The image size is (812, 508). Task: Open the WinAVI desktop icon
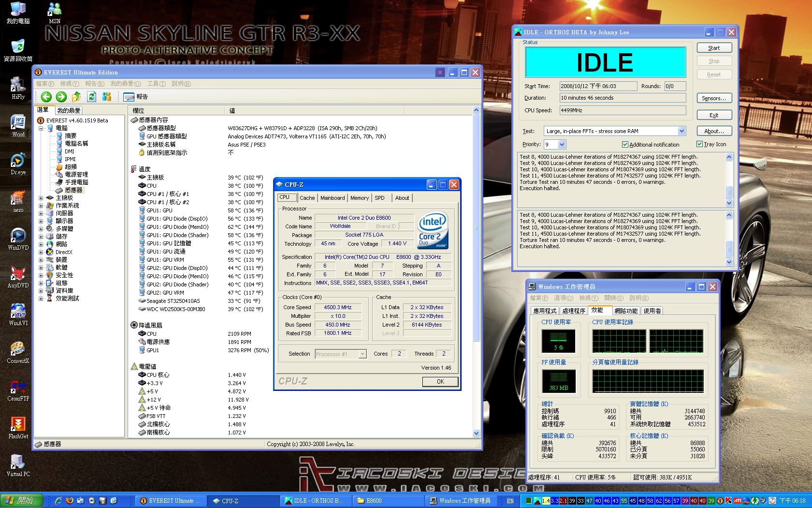18,314
